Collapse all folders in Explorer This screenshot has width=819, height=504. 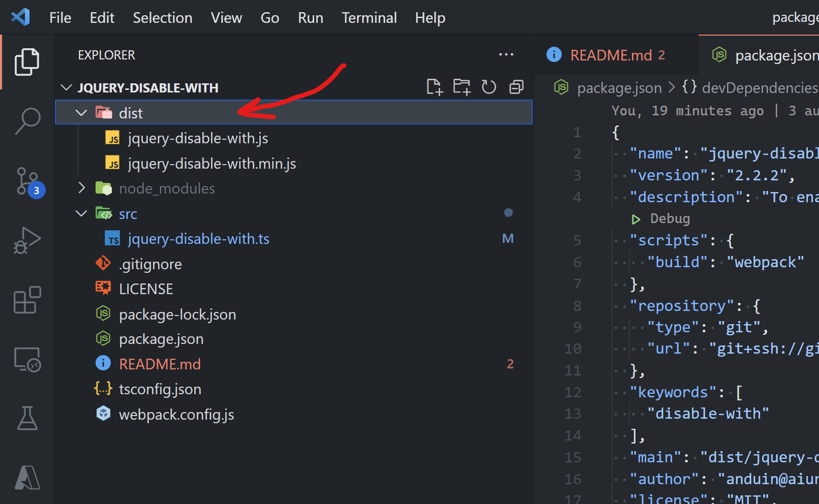[x=516, y=87]
